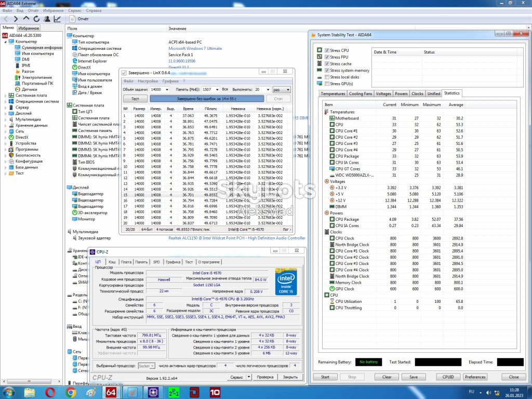The image size is (532, 399).
Task: Click the volume speaker tray icon
Action: pyautogui.click(x=489, y=393)
